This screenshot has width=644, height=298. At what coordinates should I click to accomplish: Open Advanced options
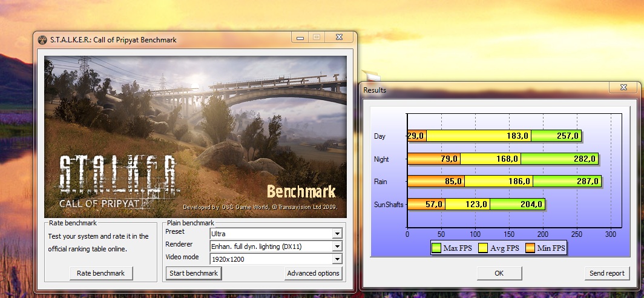[x=313, y=273]
